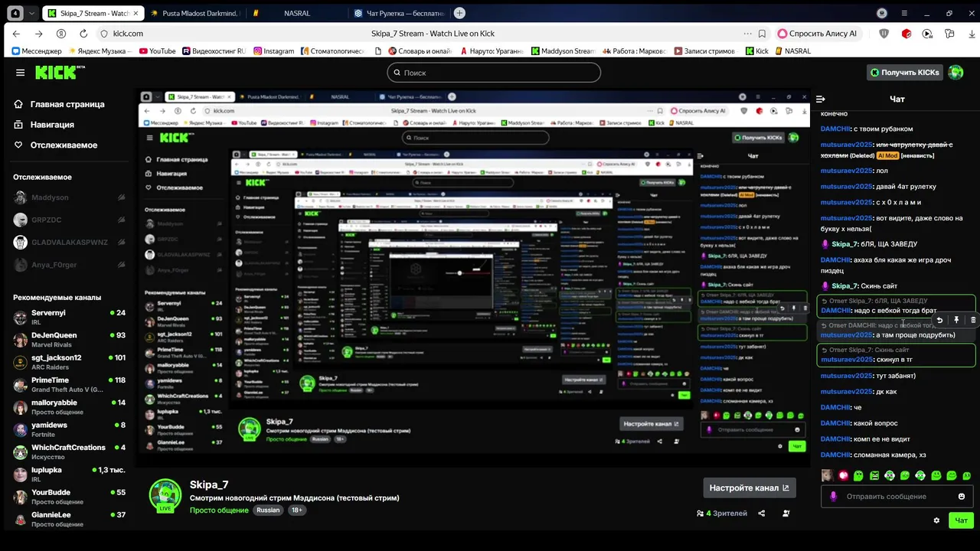Open the GRPZDC followed channel

(69, 220)
